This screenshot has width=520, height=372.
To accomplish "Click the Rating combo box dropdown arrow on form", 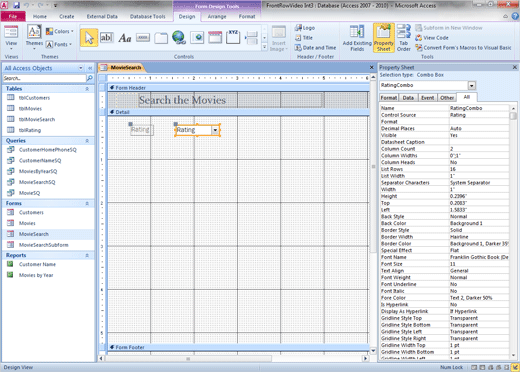I will [215, 130].
